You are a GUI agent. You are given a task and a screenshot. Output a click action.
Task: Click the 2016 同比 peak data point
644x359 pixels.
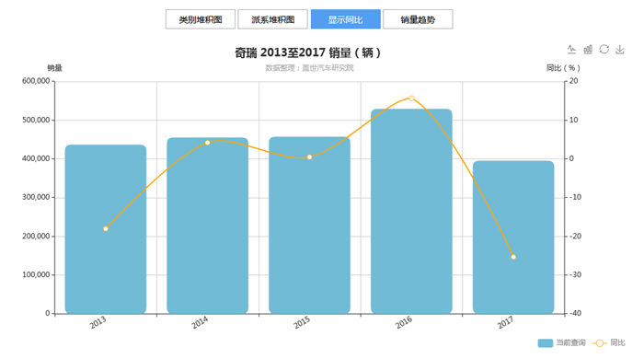[411, 98]
